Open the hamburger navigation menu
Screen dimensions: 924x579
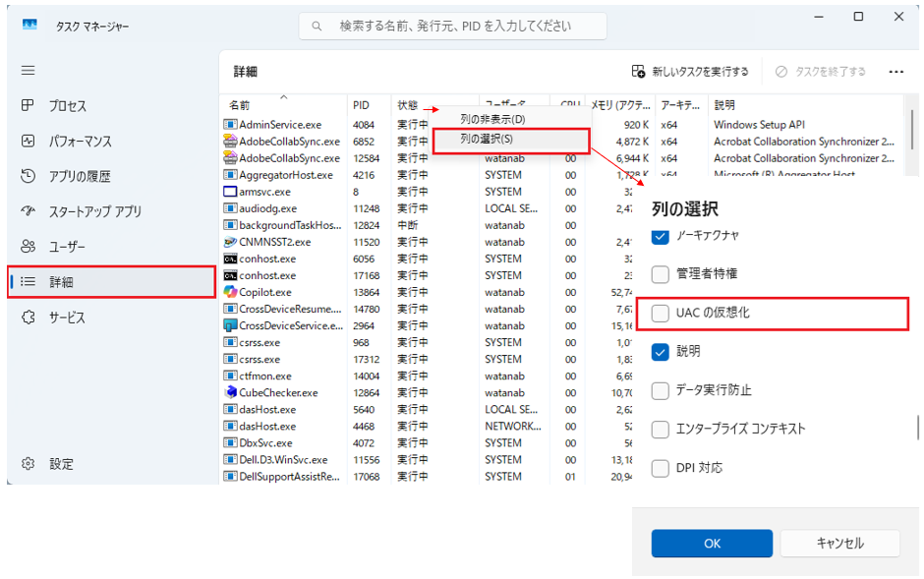point(28,71)
